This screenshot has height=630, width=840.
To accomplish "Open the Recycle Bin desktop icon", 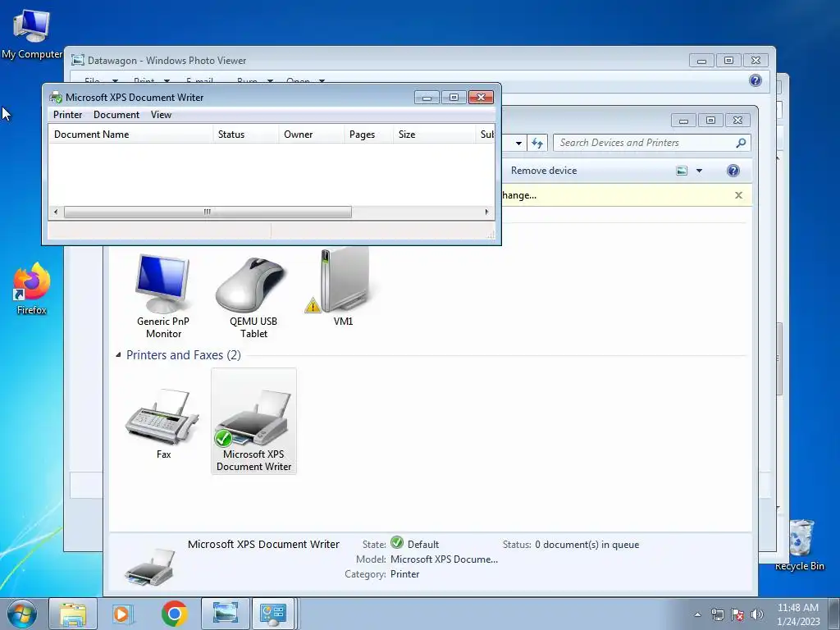I will (801, 545).
